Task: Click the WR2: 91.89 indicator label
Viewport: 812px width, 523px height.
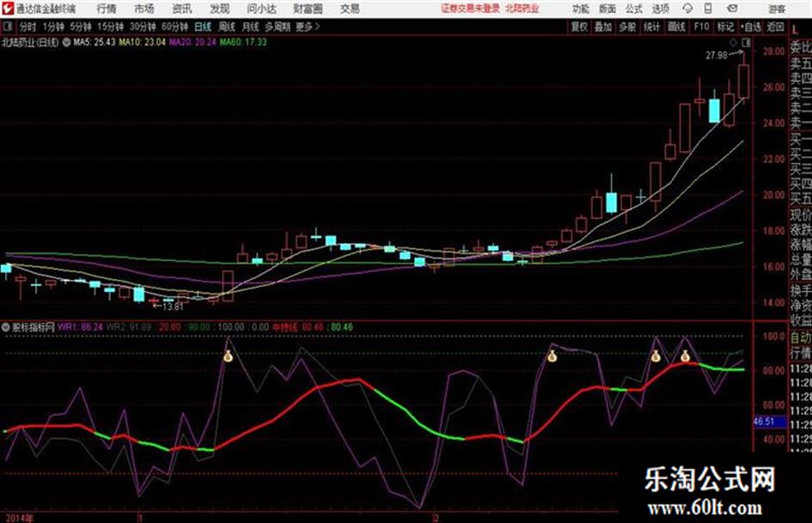Action: 129,327
